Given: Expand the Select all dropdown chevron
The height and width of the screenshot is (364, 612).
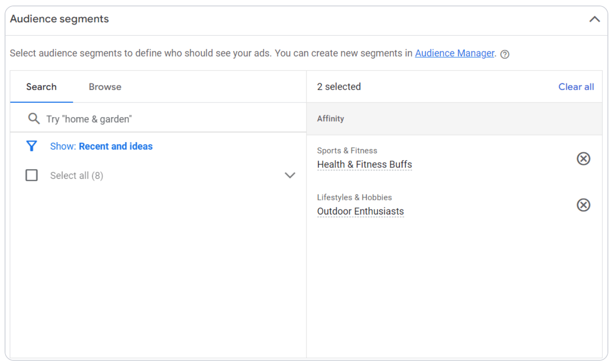Looking at the screenshot, I should pyautogui.click(x=290, y=175).
